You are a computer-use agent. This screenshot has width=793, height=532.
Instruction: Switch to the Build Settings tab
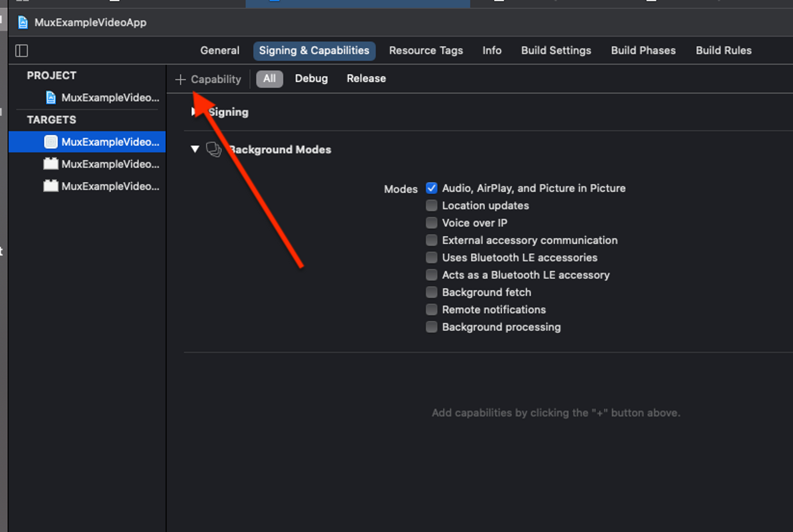556,51
